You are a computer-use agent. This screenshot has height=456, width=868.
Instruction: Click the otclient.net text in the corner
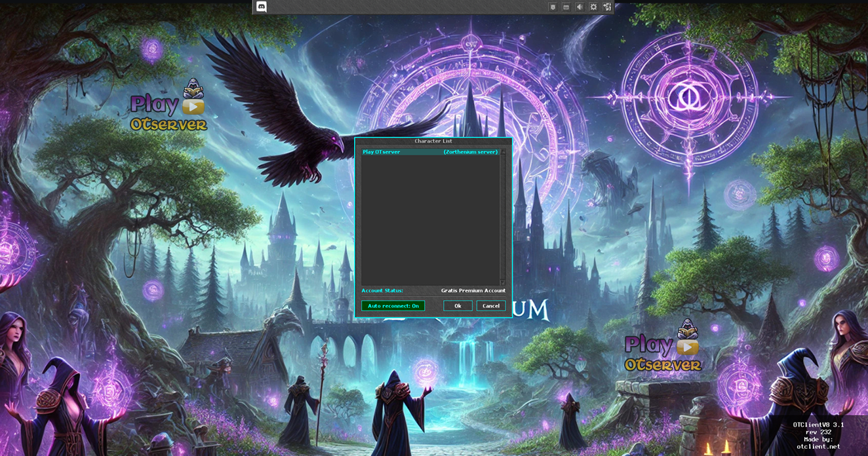[818, 446]
